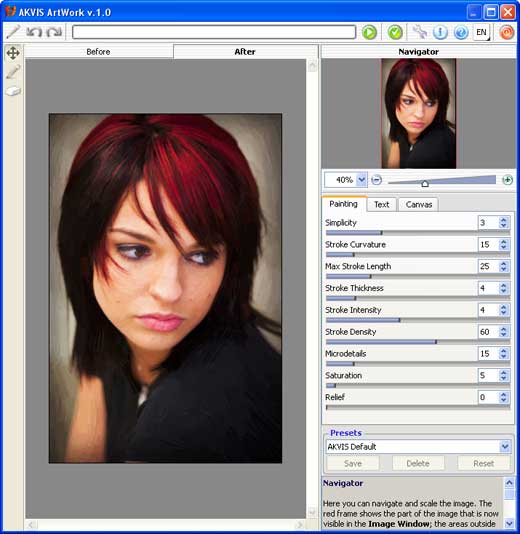Open preferences with the wrench icon
The width and height of the screenshot is (520, 534).
tap(419, 32)
